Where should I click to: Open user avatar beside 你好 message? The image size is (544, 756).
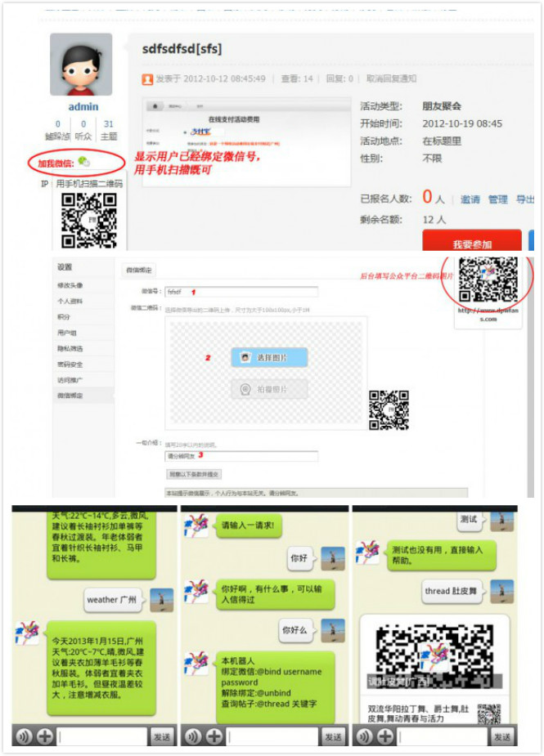click(x=333, y=558)
